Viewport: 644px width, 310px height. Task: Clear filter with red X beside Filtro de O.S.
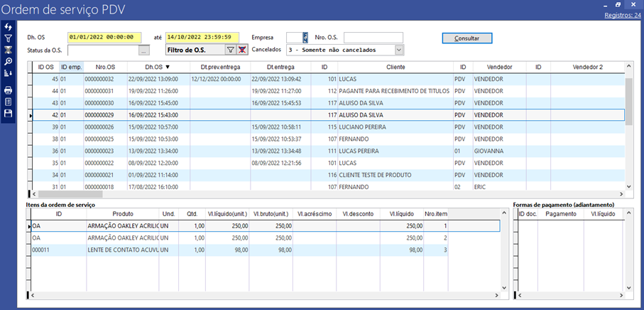pos(242,50)
